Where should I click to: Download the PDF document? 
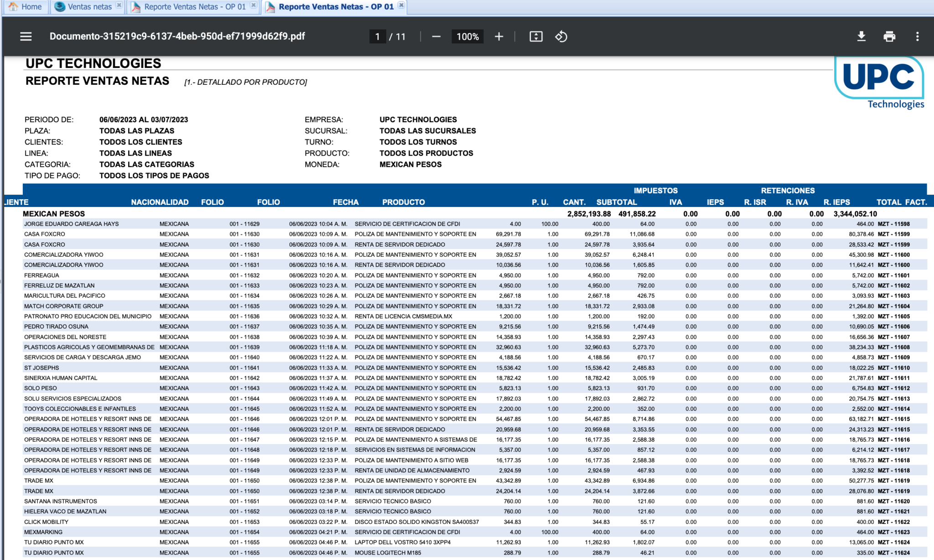coord(861,36)
